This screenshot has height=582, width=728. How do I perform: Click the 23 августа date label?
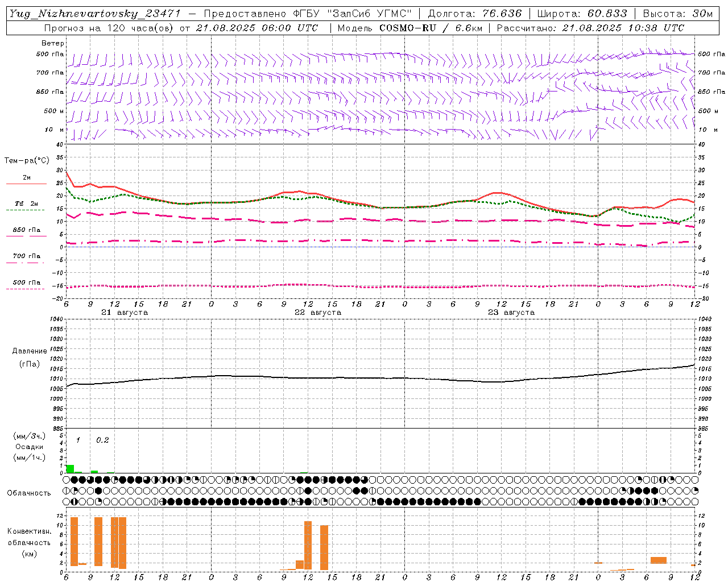[511, 313]
